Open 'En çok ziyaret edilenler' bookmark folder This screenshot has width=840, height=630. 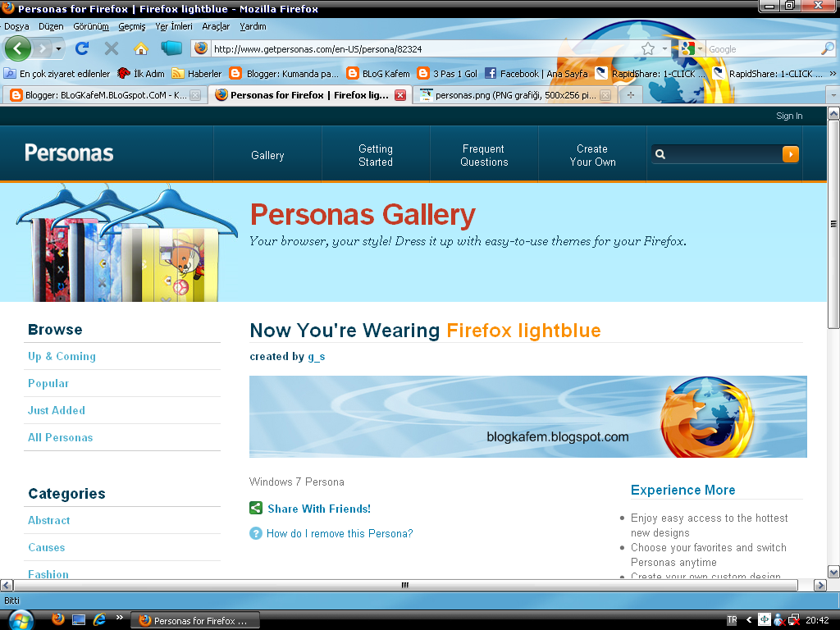coord(57,73)
